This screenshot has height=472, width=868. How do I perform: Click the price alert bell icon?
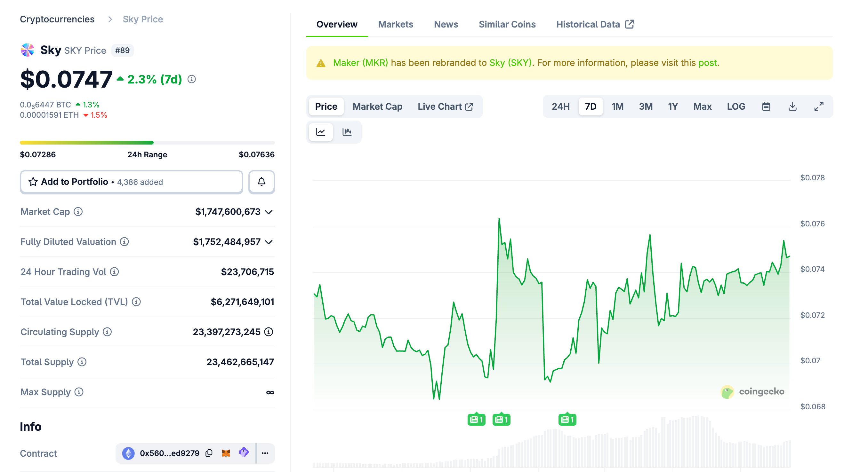point(261,182)
